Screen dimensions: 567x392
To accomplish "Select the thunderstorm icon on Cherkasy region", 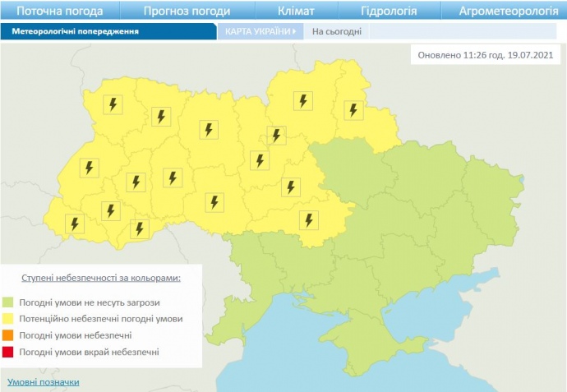I will pos(289,187).
